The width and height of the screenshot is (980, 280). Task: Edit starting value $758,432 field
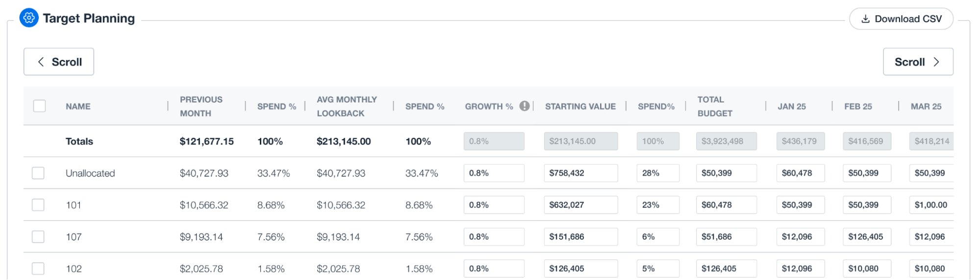(580, 173)
